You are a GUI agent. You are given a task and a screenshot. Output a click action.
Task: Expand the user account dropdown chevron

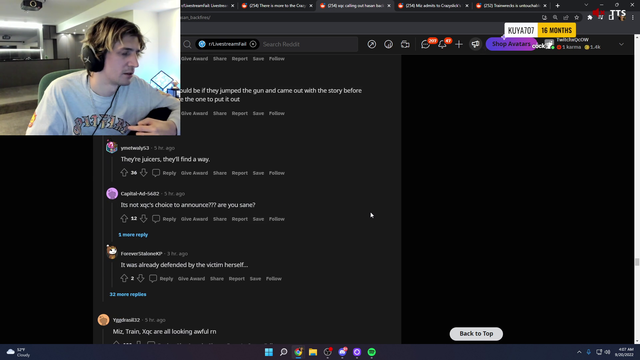click(621, 44)
